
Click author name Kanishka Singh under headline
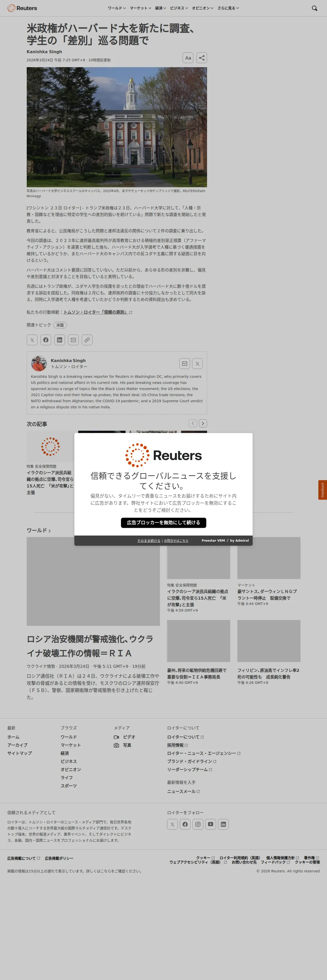point(44,51)
